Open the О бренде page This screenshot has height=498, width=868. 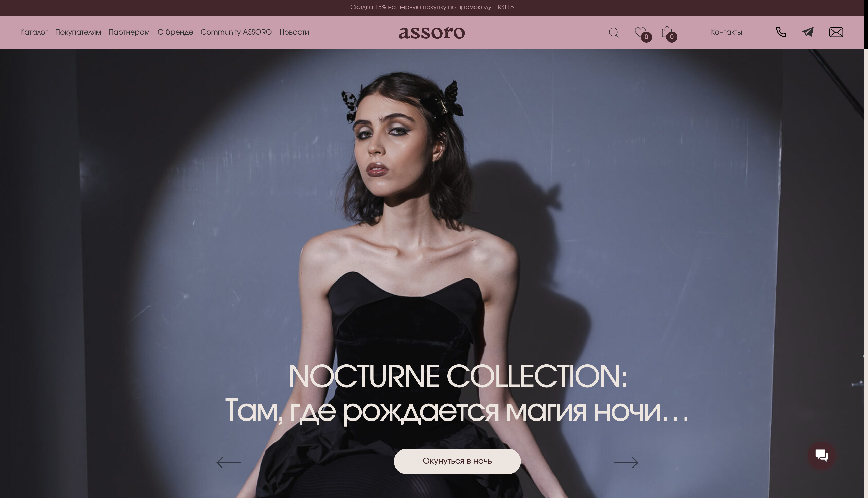tap(175, 32)
